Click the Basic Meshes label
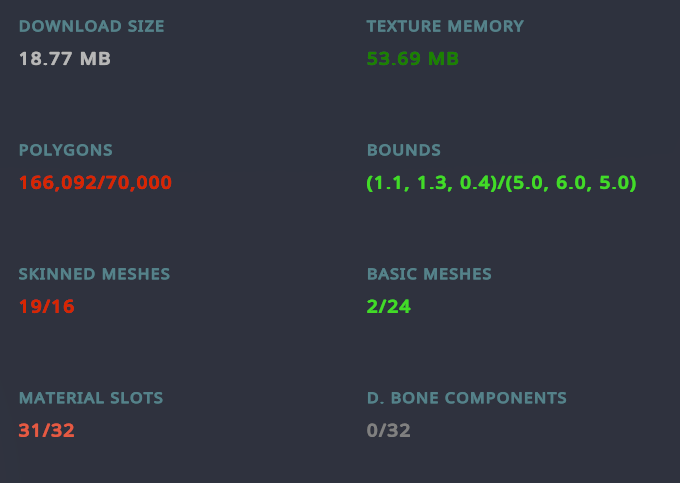The width and height of the screenshot is (680, 483). [x=429, y=274]
